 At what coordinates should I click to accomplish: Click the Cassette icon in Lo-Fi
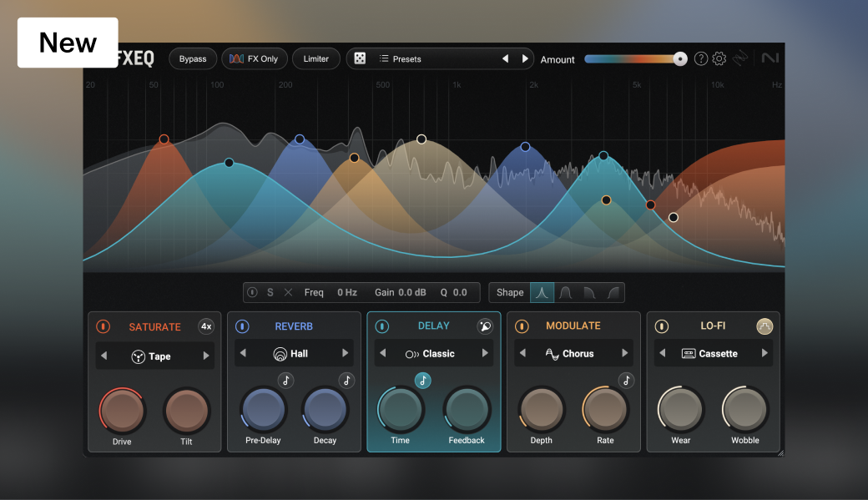click(689, 353)
